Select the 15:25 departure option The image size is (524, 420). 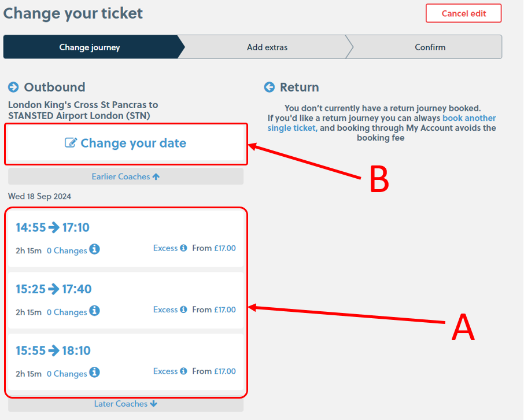[x=126, y=299]
